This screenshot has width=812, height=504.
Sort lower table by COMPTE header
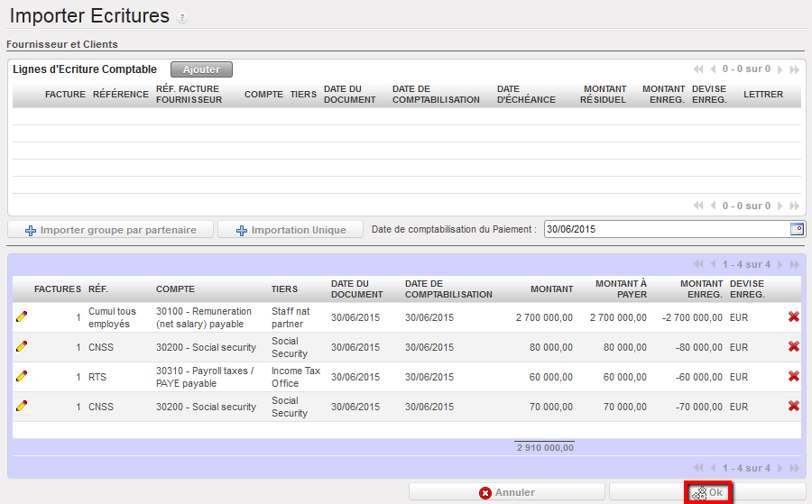point(175,289)
